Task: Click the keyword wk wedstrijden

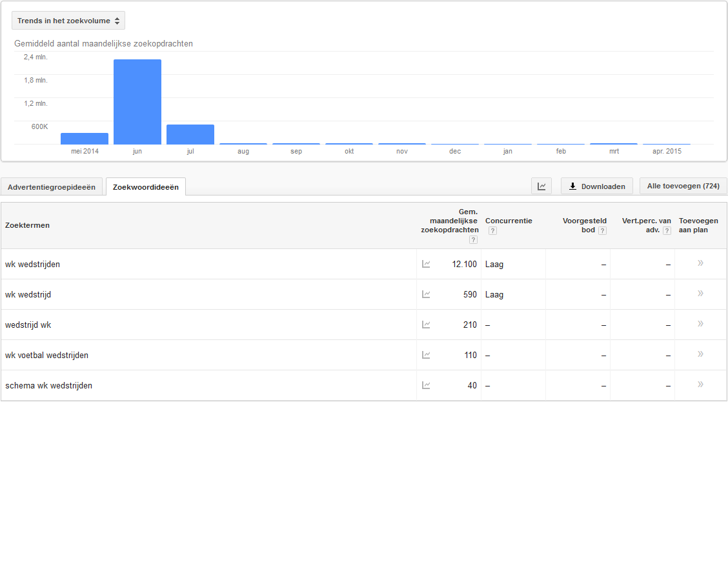Action: (32, 264)
